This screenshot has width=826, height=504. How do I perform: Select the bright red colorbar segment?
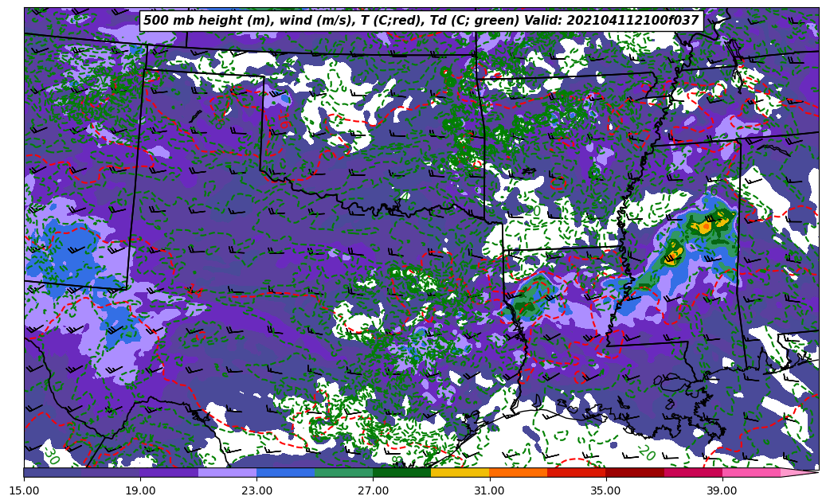577,472
